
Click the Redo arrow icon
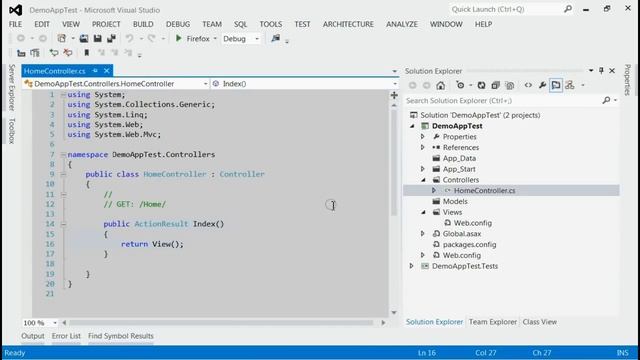coord(151,38)
